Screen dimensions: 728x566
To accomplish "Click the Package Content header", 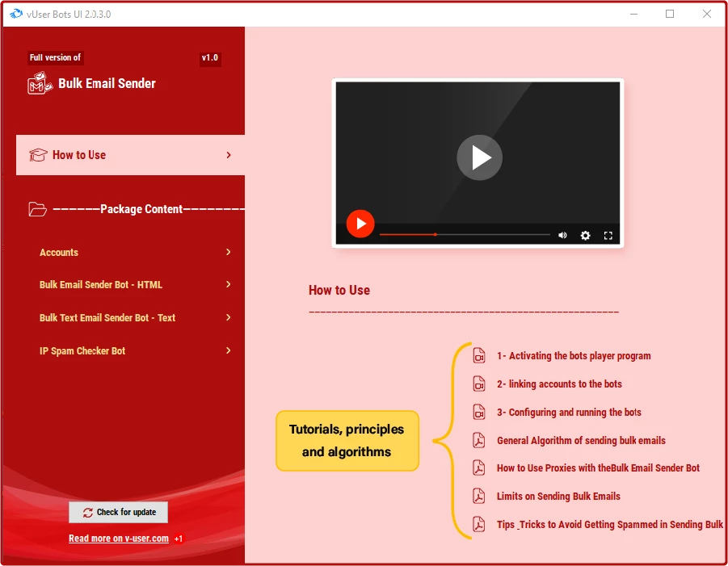I will coord(141,209).
